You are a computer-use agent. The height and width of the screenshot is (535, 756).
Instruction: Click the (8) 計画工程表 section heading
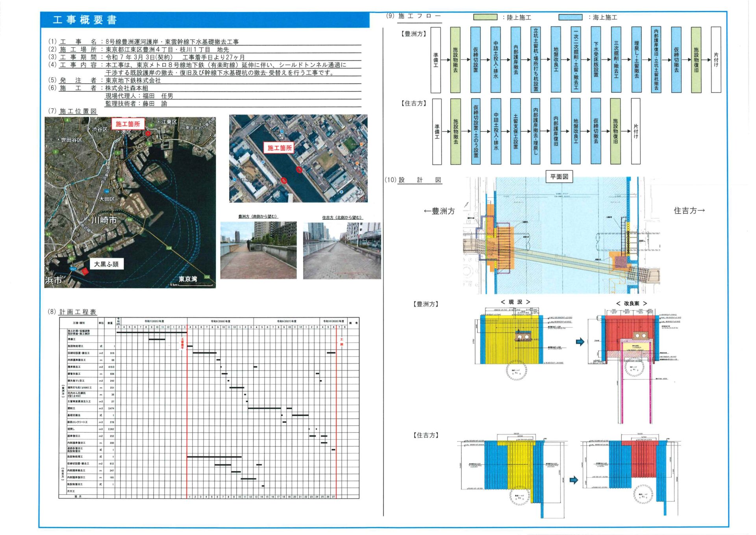click(x=72, y=312)
